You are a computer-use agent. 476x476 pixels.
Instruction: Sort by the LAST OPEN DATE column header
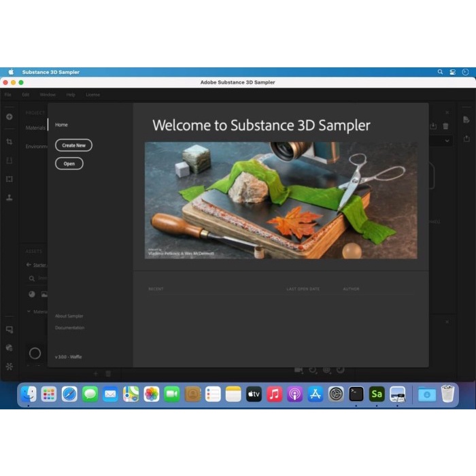point(303,289)
